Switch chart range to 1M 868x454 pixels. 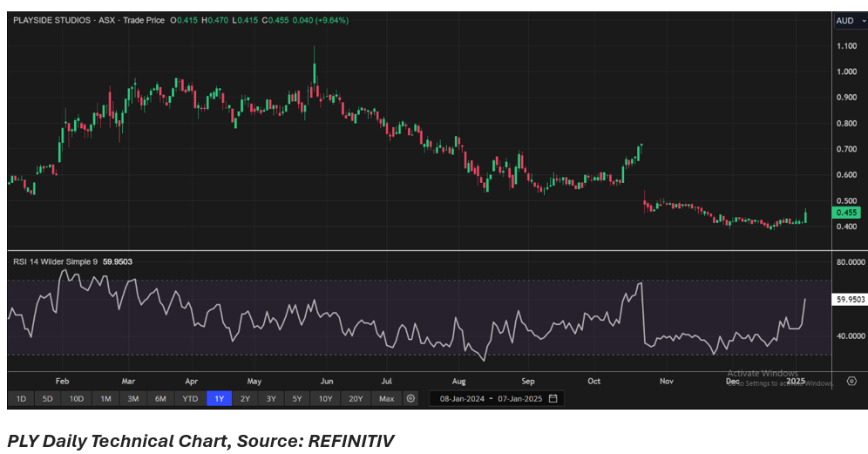pos(105,398)
